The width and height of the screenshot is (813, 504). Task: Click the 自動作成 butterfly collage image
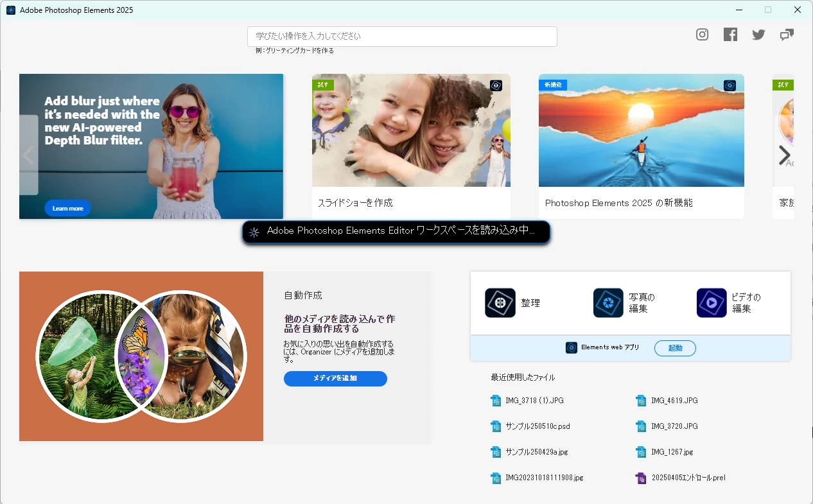coord(141,356)
